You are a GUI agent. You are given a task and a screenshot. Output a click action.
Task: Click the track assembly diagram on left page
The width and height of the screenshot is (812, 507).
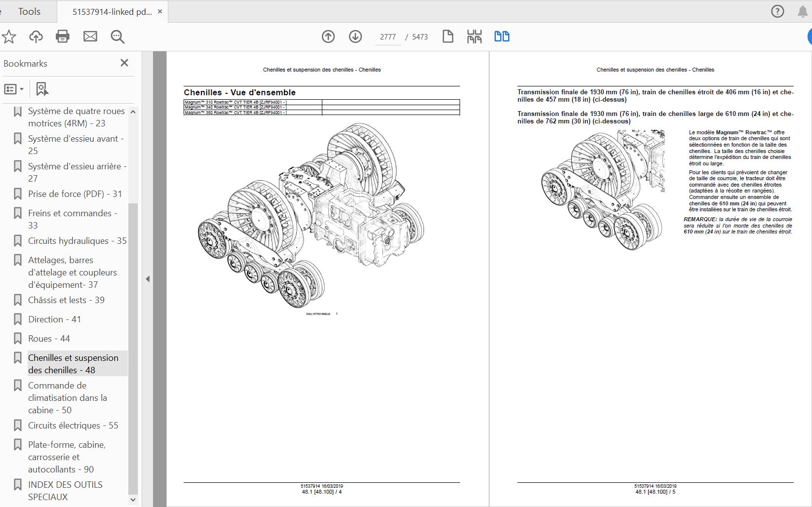(x=311, y=215)
